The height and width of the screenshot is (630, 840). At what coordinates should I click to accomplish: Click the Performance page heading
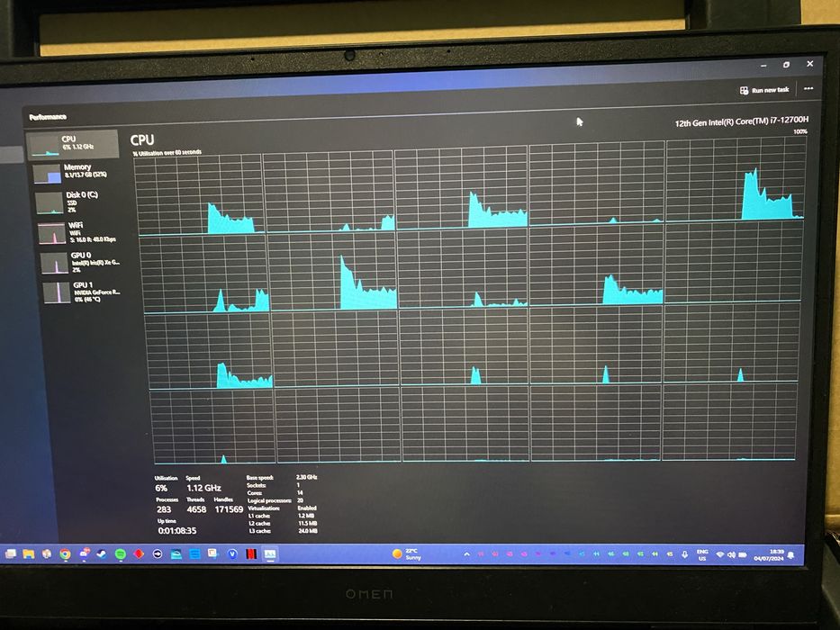[48, 117]
